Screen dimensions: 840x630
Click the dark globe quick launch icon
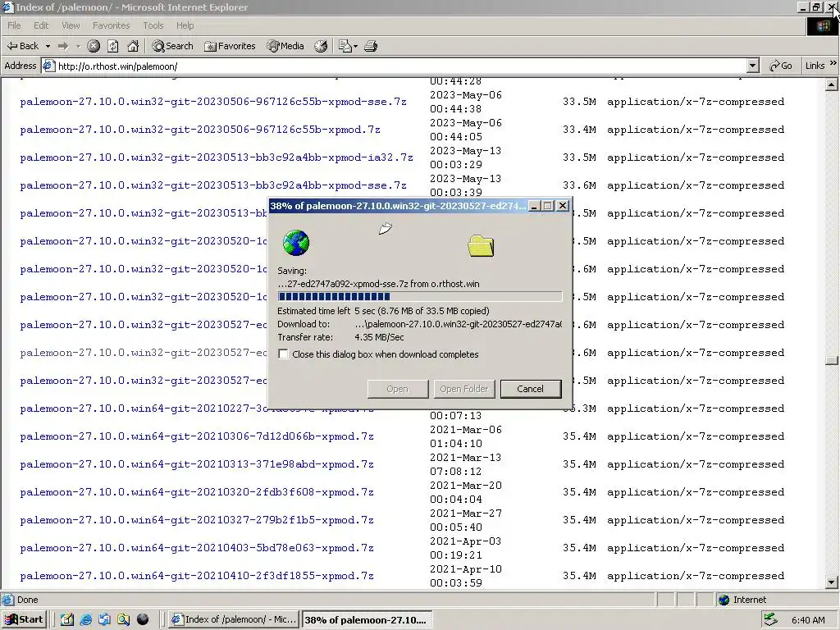pos(143,620)
